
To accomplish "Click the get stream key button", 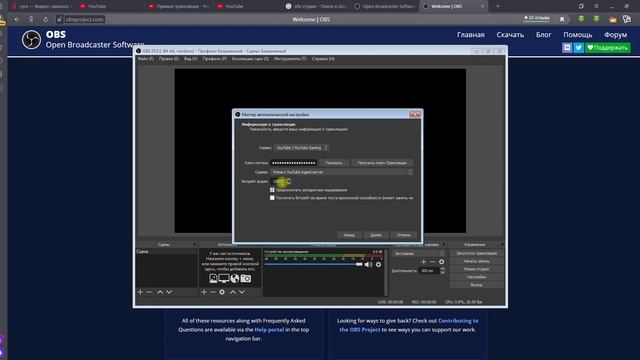I will click(x=382, y=163).
